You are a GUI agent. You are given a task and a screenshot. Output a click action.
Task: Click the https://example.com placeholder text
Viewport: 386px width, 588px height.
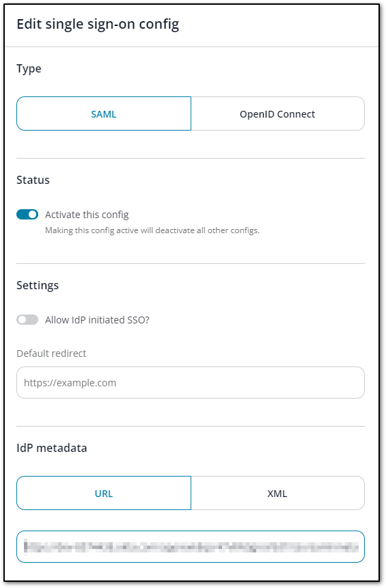tap(70, 383)
